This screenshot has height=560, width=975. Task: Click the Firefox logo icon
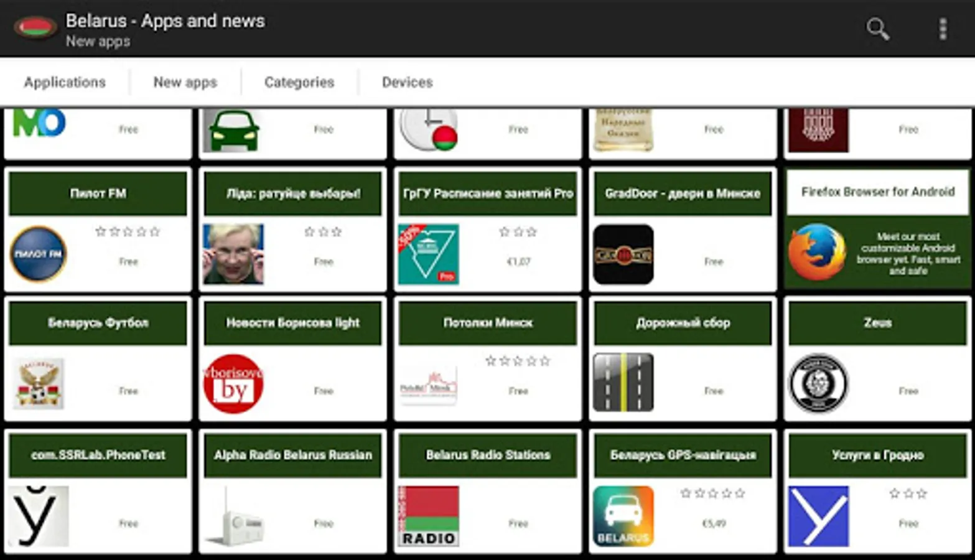point(818,252)
